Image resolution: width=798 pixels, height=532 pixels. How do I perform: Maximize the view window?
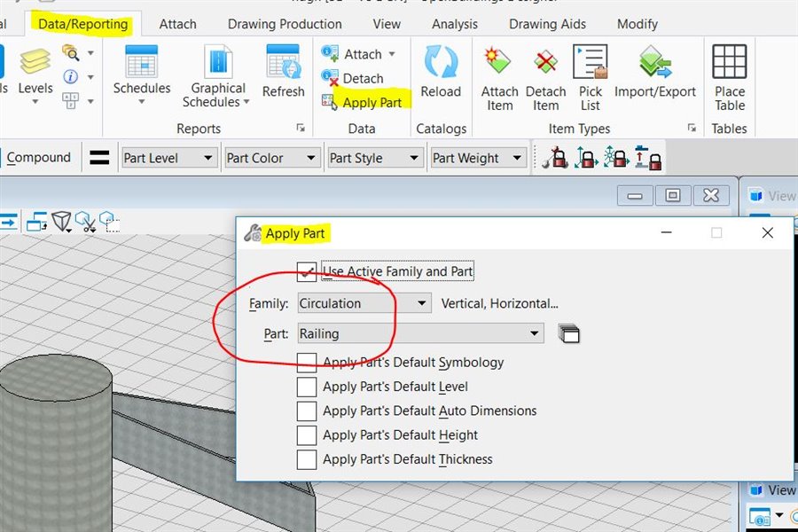(673, 195)
